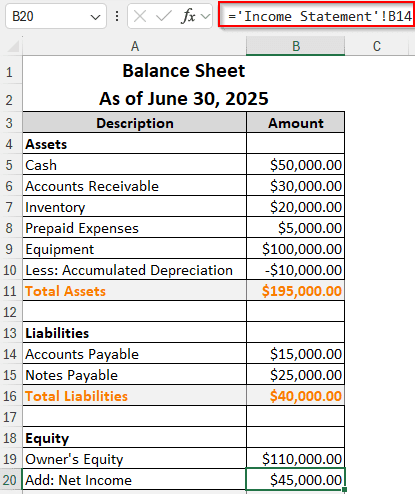Select the $110,000.00 amount cell
The width and height of the screenshot is (415, 494).
pos(296,459)
